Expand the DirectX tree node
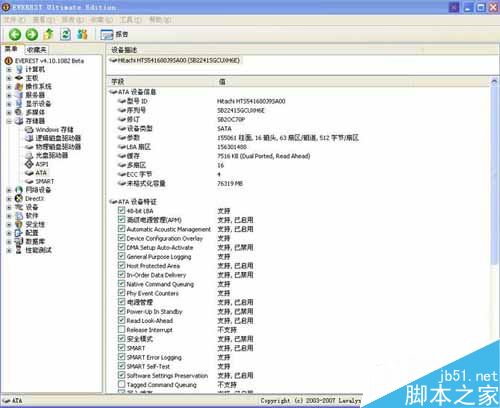This screenshot has height=408, width=500. point(9,199)
